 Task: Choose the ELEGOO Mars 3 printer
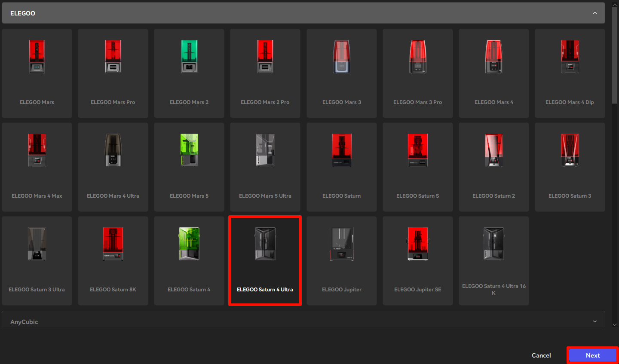(342, 73)
